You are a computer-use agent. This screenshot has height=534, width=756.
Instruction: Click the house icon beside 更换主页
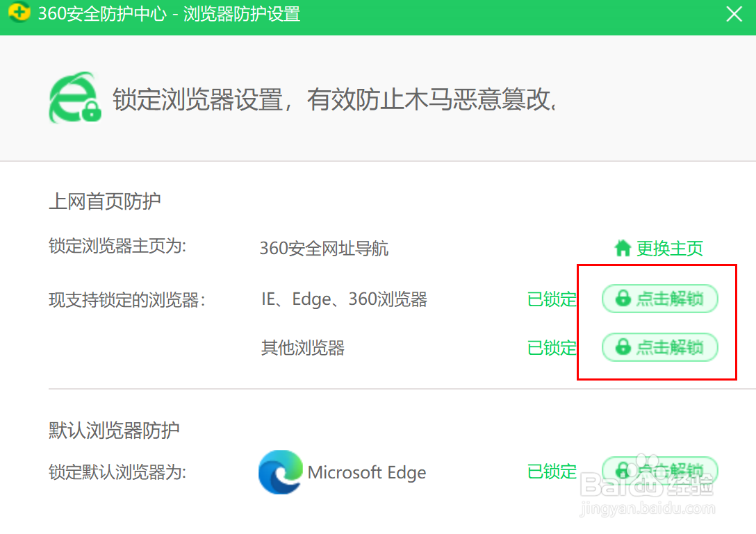[x=623, y=248]
